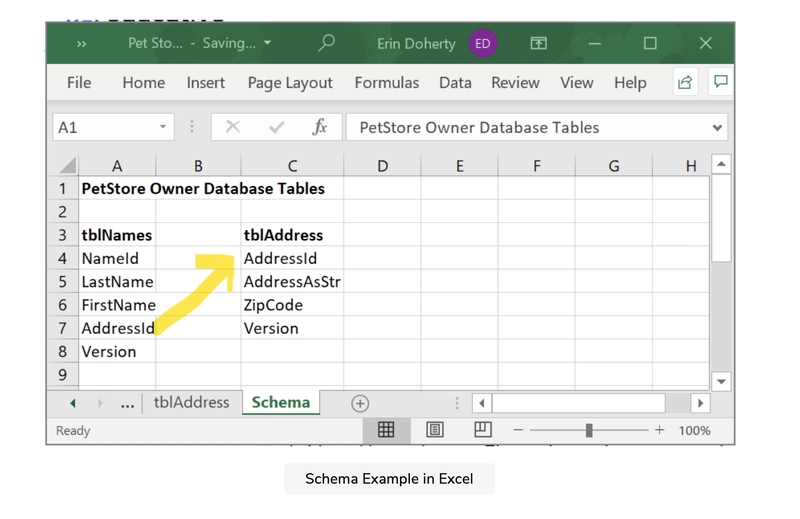This screenshot has width=800, height=519.
Task: Zoom out with minus icon
Action: [518, 430]
